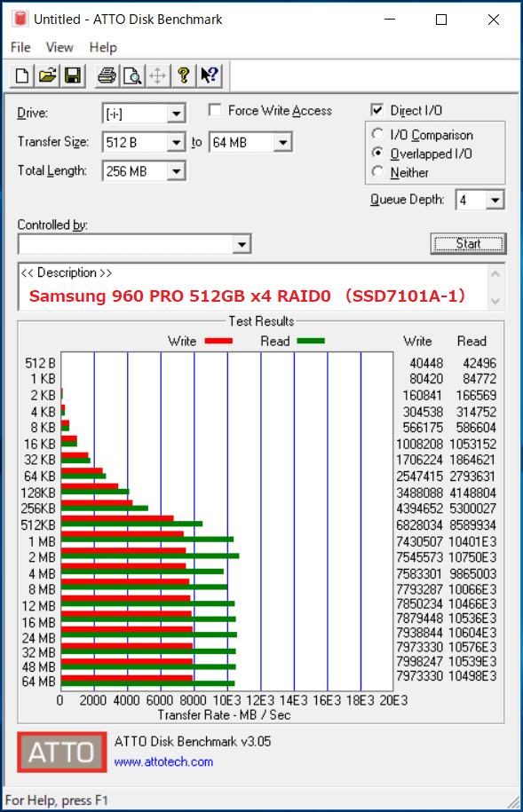Activate context help arrow-question icon
Screen dimensions: 523x812
[x=210, y=76]
